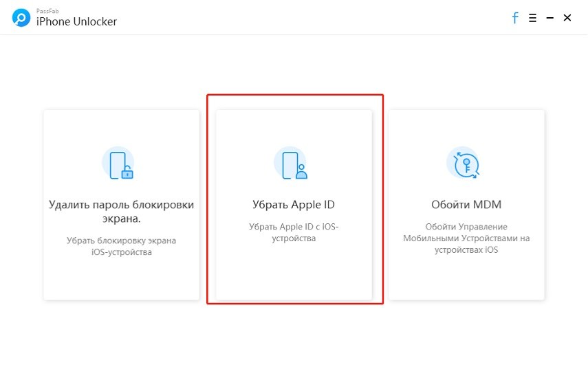Close the iPhone Unlocker window

567,18
